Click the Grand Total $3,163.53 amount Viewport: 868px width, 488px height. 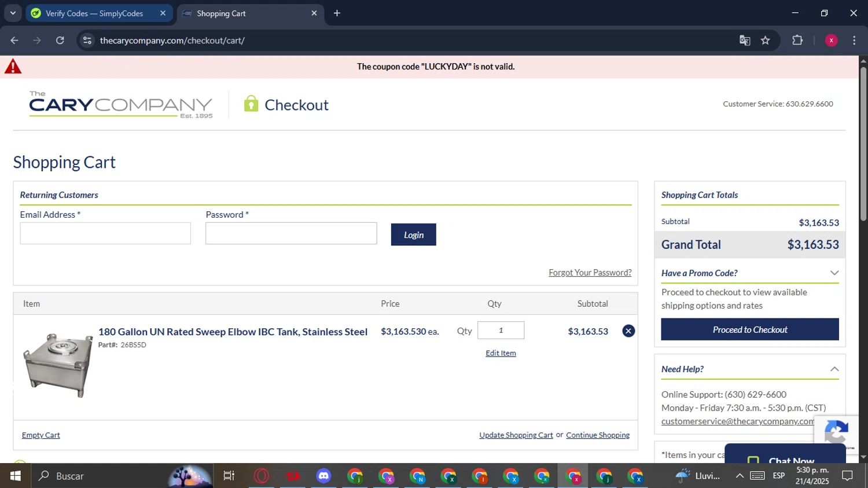click(812, 244)
